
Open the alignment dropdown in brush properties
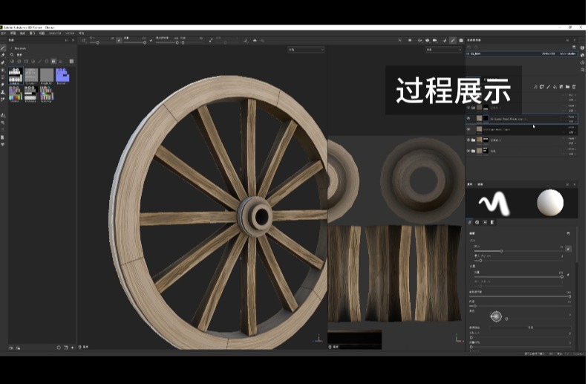pos(530,328)
